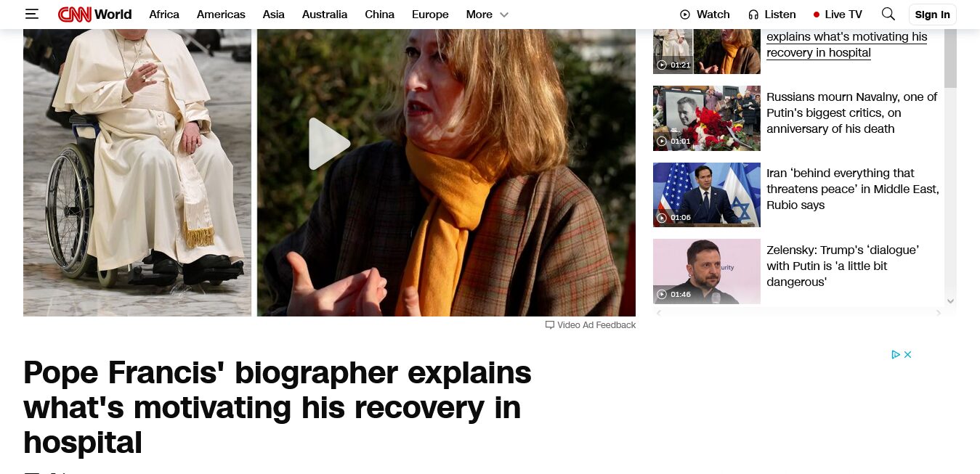Click the Listen headphones icon
Viewport: 980px width, 474px height.
pyautogui.click(x=753, y=15)
